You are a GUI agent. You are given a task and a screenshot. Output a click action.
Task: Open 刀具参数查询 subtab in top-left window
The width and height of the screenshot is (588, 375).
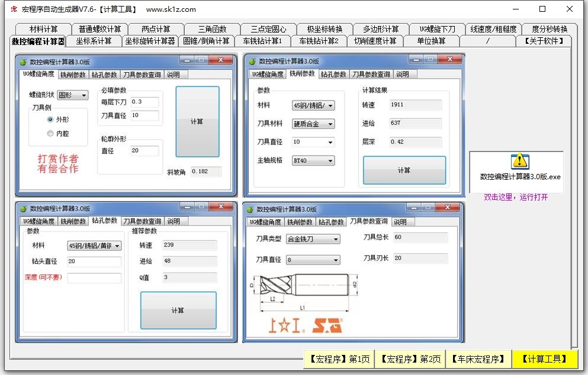point(142,75)
